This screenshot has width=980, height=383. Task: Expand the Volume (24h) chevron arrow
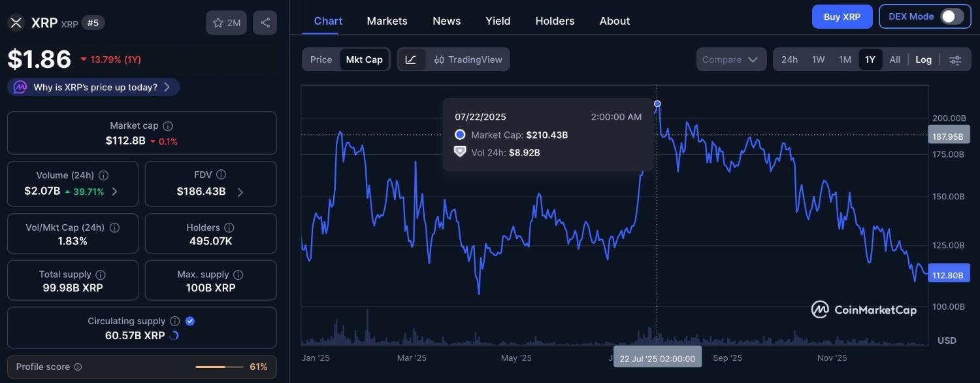(x=115, y=191)
